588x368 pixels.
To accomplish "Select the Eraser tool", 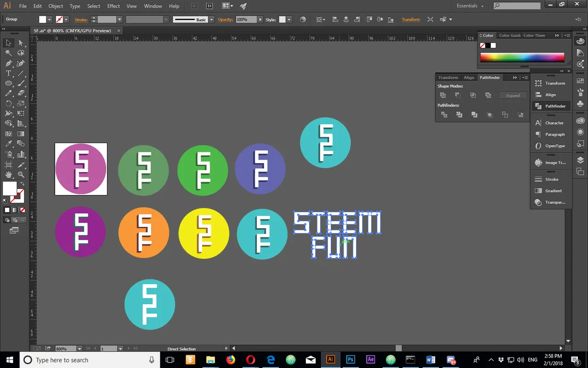I will pyautogui.click(x=21, y=93).
